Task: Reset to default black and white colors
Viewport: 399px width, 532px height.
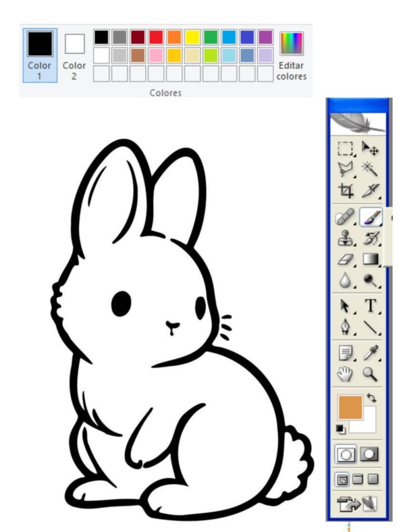Action: point(341,429)
